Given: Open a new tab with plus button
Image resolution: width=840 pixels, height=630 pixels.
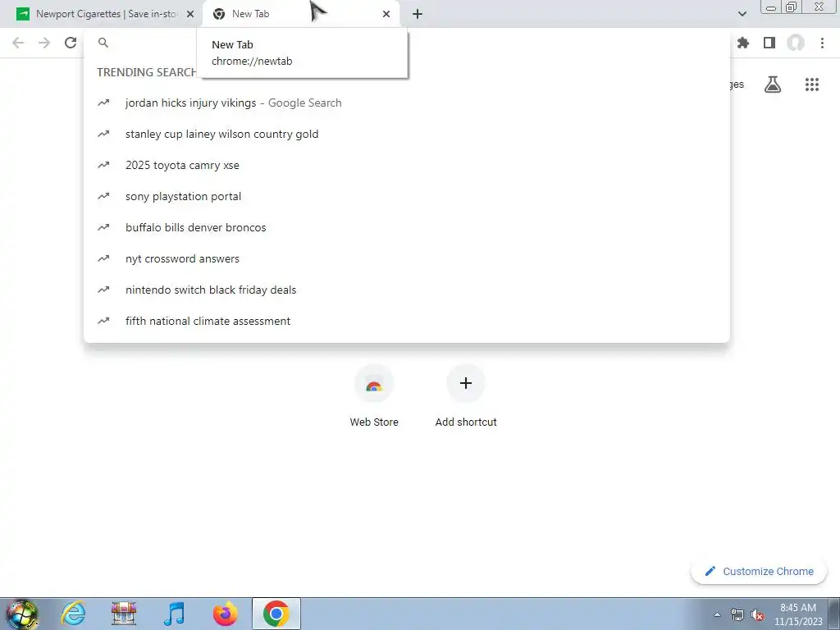Looking at the screenshot, I should point(418,14).
